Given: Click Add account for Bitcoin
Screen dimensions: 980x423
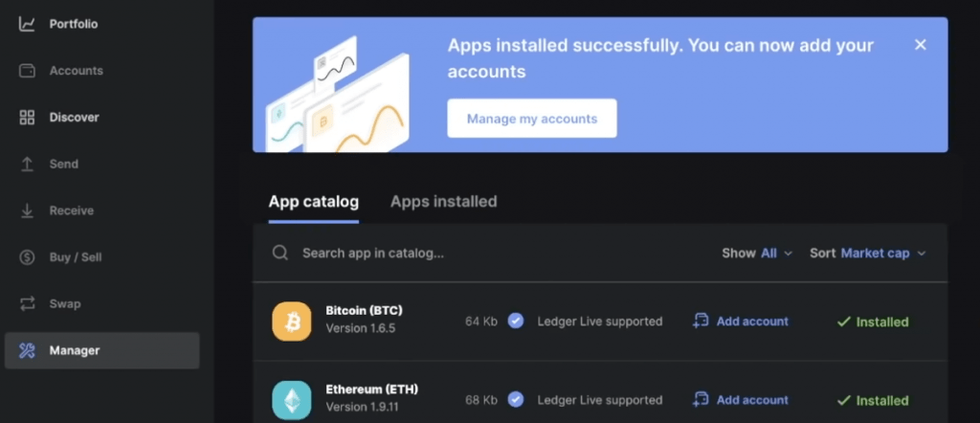Looking at the screenshot, I should (741, 322).
